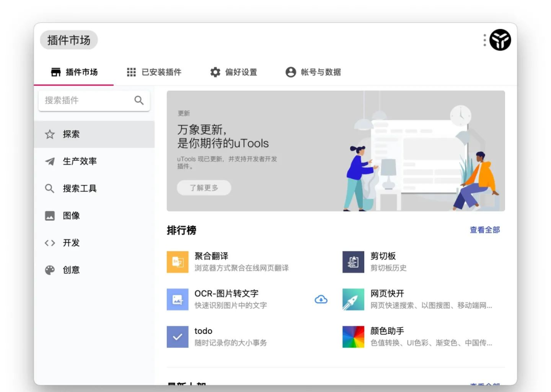Click the todo checkmark plugin icon

click(177, 337)
